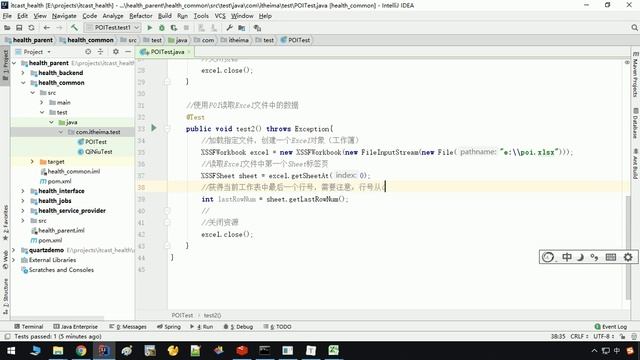Open Maven Projects side panel
Image resolution: width=640 pixels, height=360 pixels.
[635, 75]
